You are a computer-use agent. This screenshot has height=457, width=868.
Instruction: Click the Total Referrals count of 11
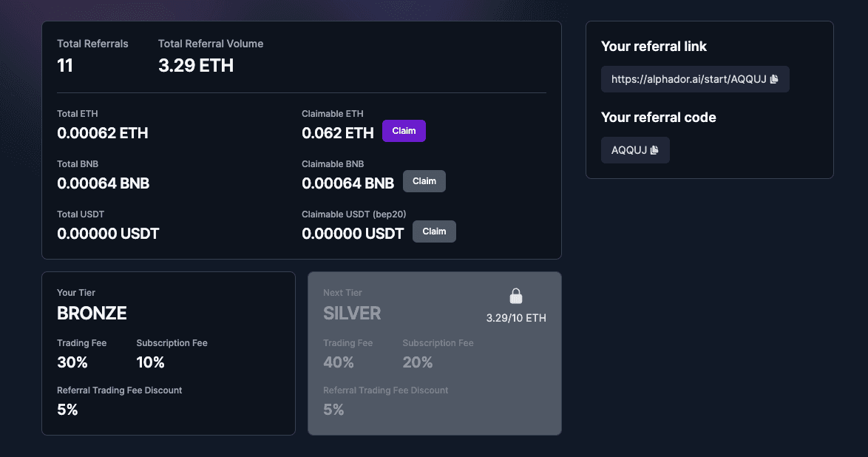[x=65, y=65]
